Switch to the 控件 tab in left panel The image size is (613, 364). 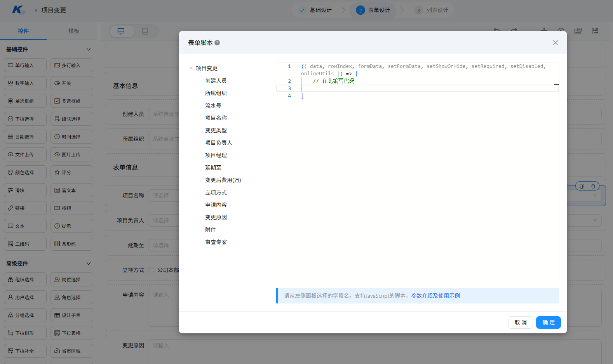click(x=23, y=31)
